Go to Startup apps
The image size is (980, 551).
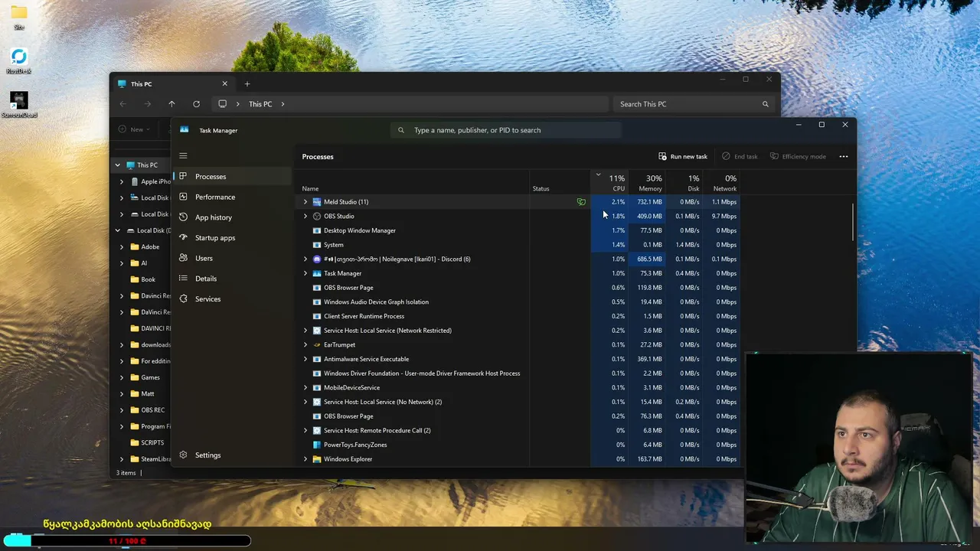click(x=233, y=238)
